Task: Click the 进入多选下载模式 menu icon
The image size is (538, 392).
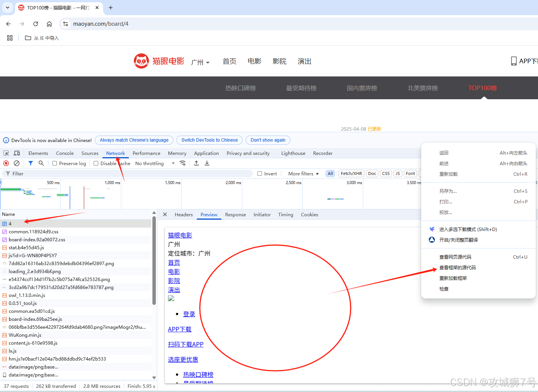Action: tap(432, 229)
